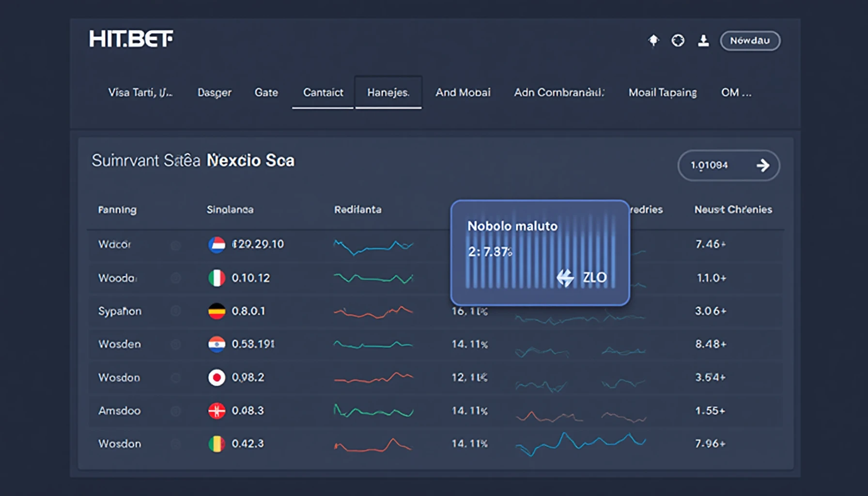Viewport: 868px width, 496px height.
Task: Open the Cantaict tab
Action: pyautogui.click(x=323, y=93)
